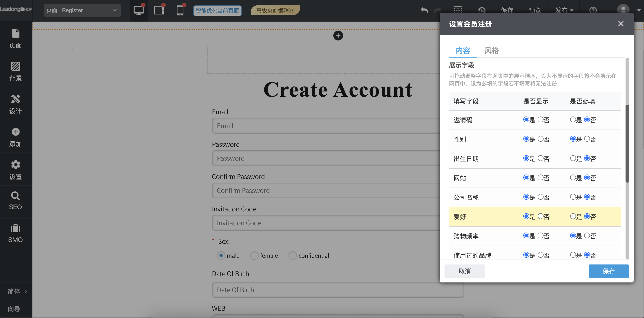The image size is (644, 318).
Task: Set 爱好 field display to 否
Action: pyautogui.click(x=540, y=216)
